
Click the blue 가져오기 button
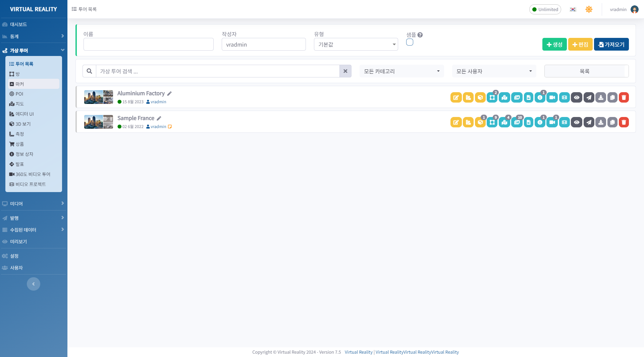(x=611, y=44)
